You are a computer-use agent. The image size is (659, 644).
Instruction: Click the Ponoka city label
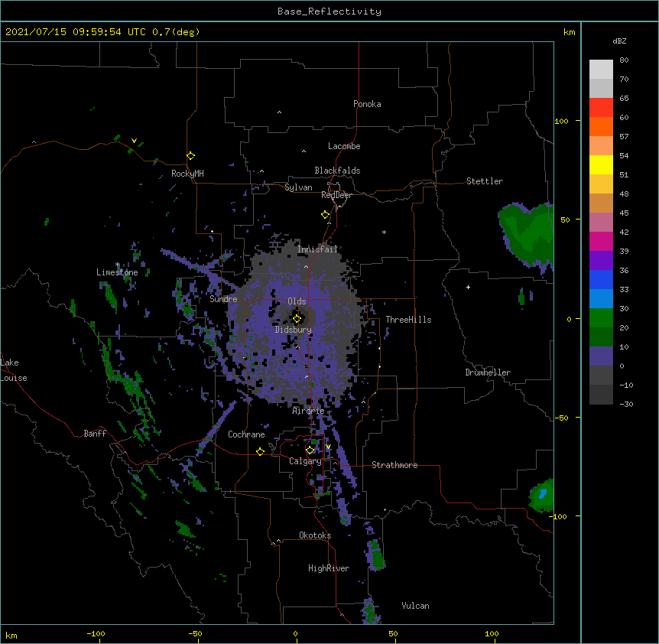367,104
